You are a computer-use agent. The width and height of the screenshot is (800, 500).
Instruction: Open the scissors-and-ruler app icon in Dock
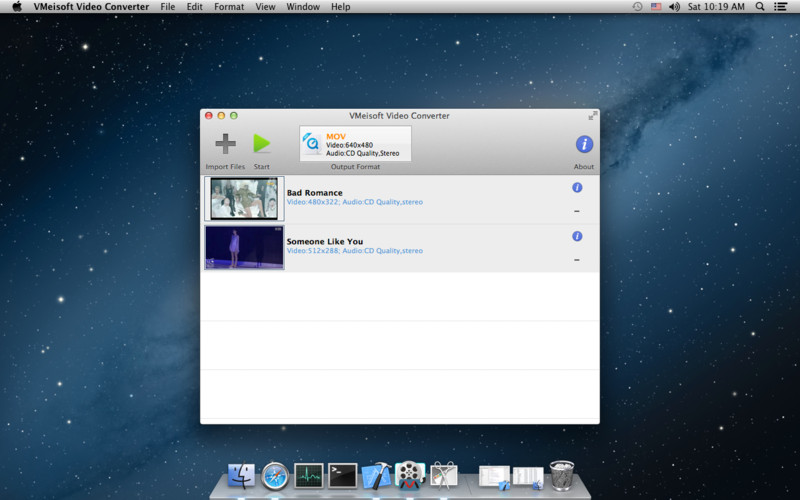[443, 475]
